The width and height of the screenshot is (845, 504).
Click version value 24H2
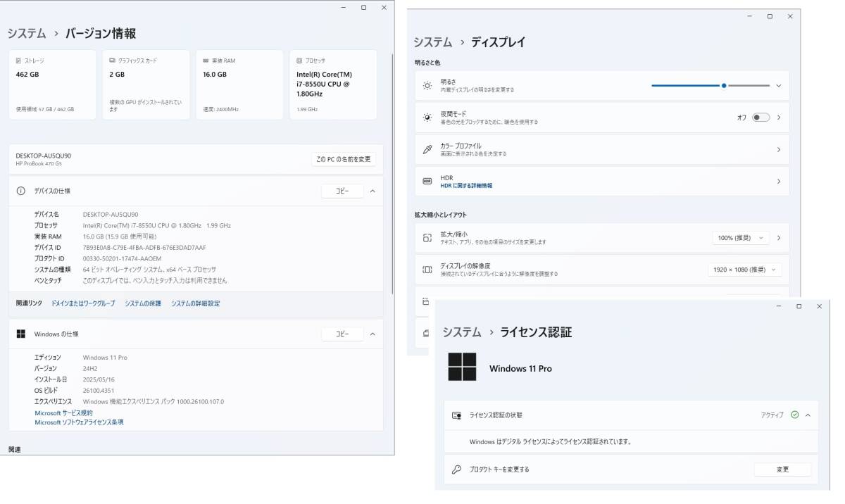91,368
